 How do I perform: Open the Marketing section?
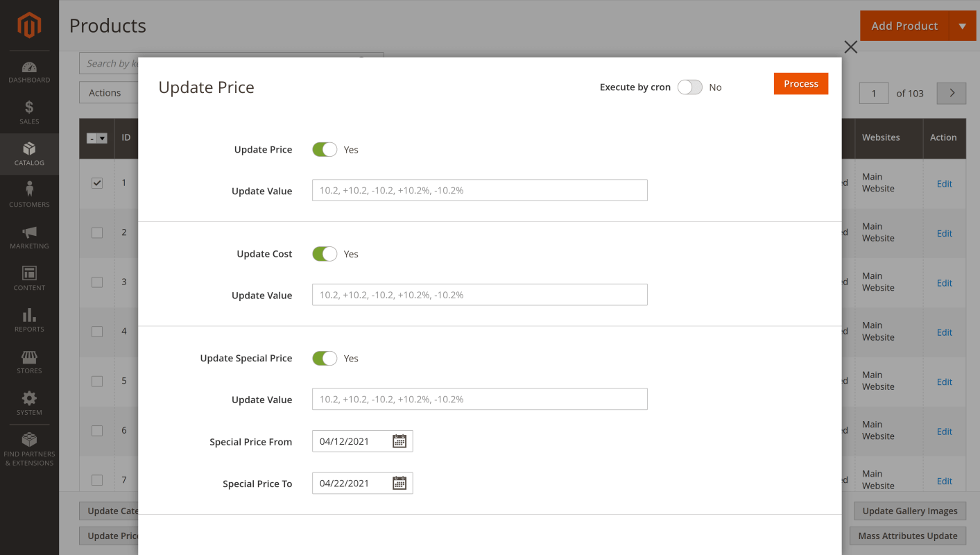tap(28, 237)
